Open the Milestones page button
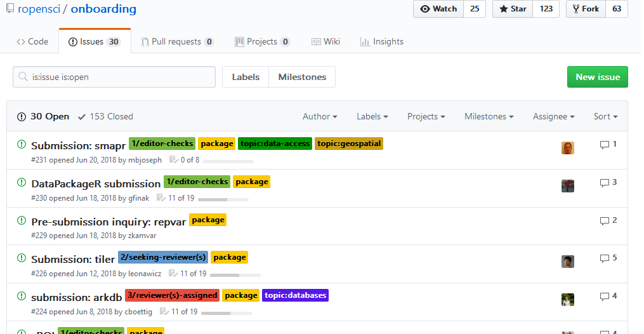Screen dimensions: 644x334 302,77
